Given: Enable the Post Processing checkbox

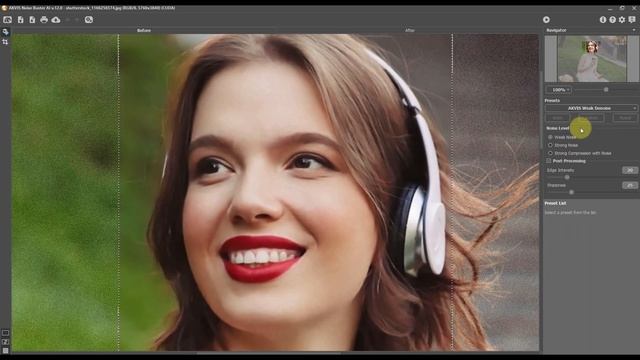Looking at the screenshot, I should (549, 161).
